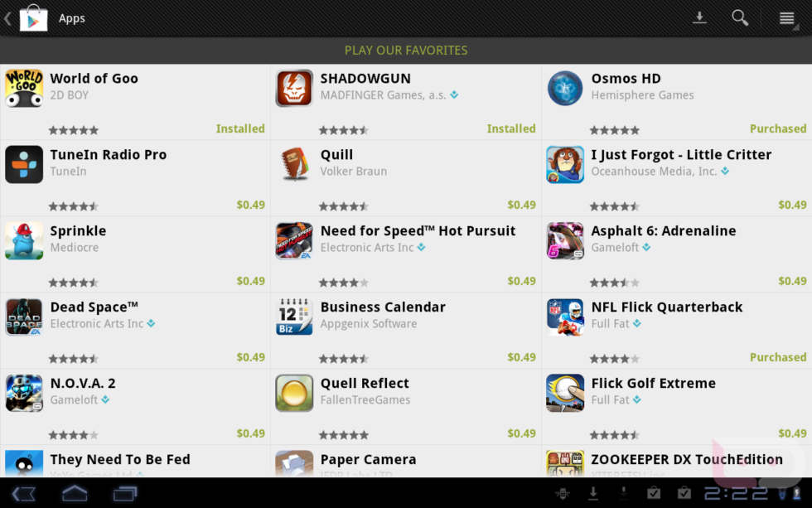Select the SHADOWGUN skull icon

pos(294,89)
